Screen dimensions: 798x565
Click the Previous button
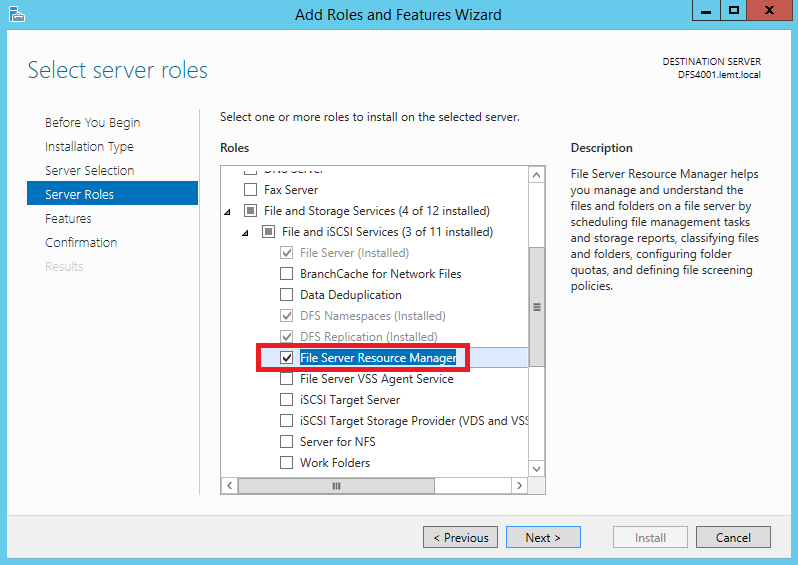(461, 538)
